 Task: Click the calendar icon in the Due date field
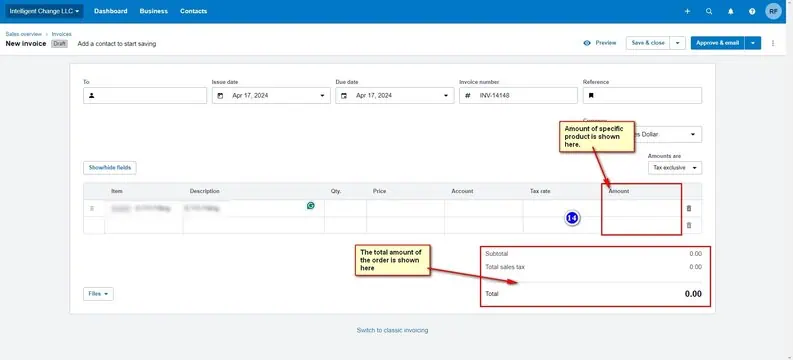pyautogui.click(x=344, y=96)
